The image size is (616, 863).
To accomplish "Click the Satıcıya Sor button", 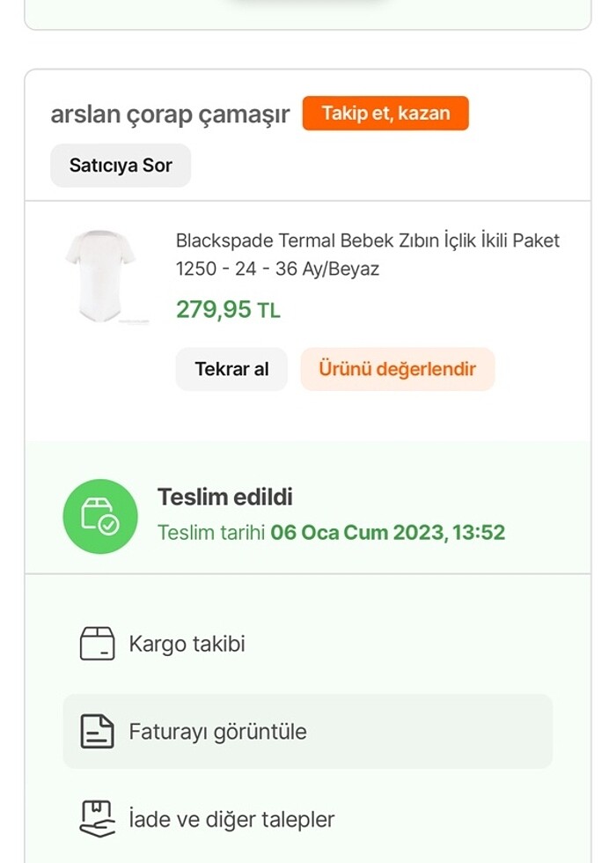I will (x=120, y=165).
